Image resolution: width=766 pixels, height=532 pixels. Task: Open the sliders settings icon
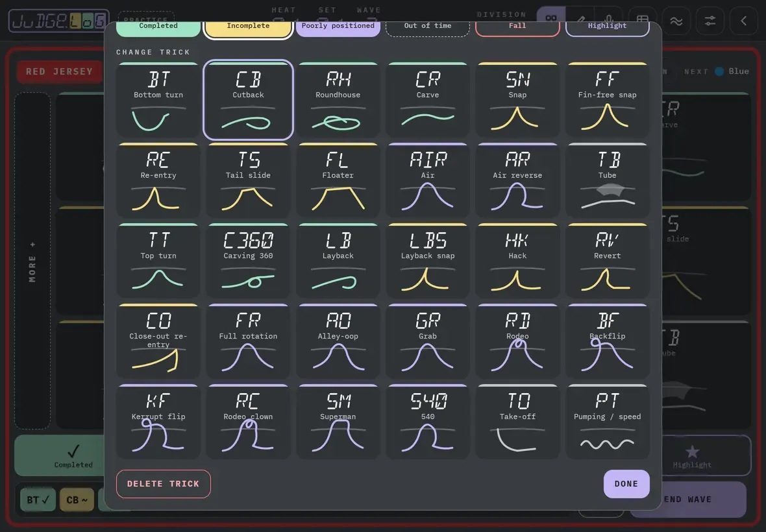click(710, 21)
